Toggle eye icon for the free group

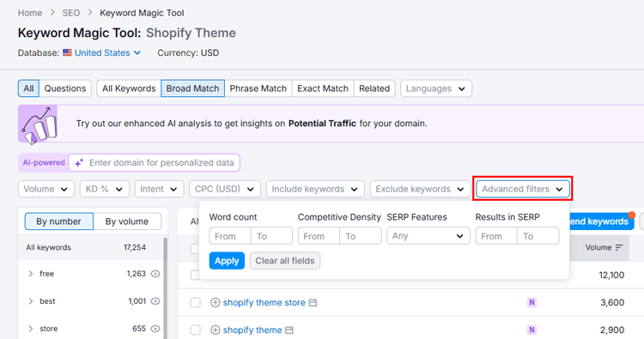(x=155, y=274)
